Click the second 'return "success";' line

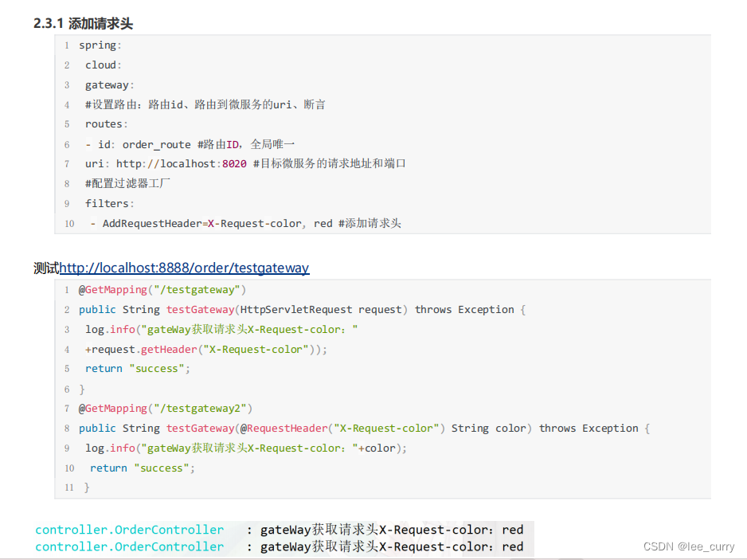[x=143, y=468]
